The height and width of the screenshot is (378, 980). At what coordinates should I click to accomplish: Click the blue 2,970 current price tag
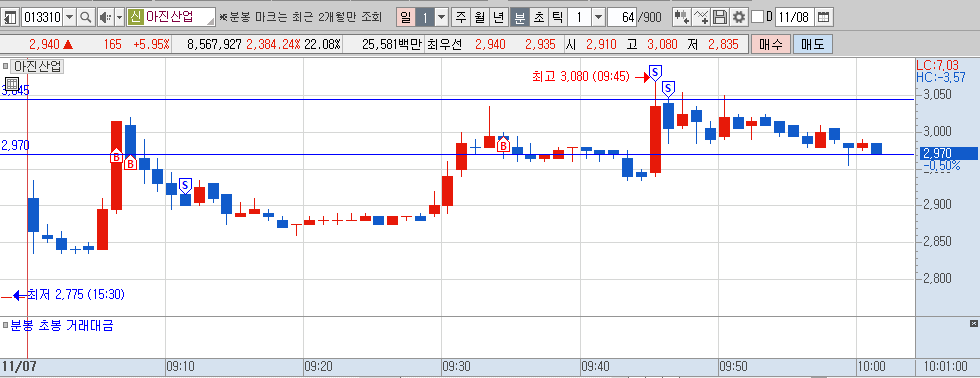pyautogui.click(x=949, y=153)
